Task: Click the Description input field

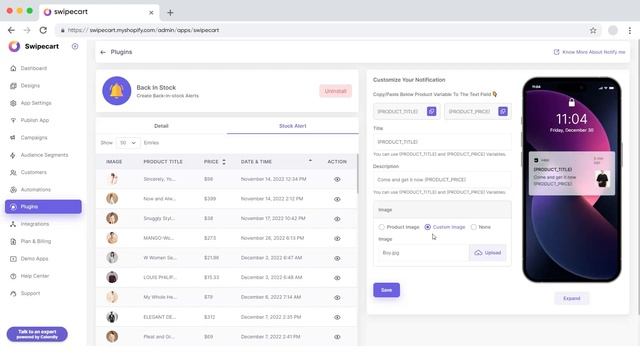Action: click(442, 180)
